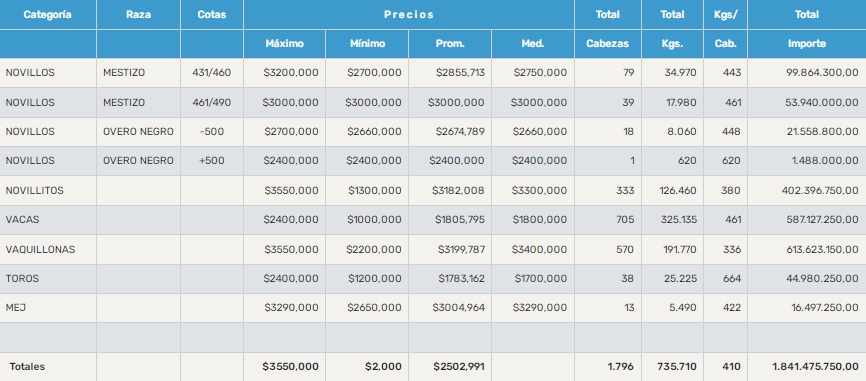Click the MEJ category cell
This screenshot has width=866, height=381.
coord(15,308)
